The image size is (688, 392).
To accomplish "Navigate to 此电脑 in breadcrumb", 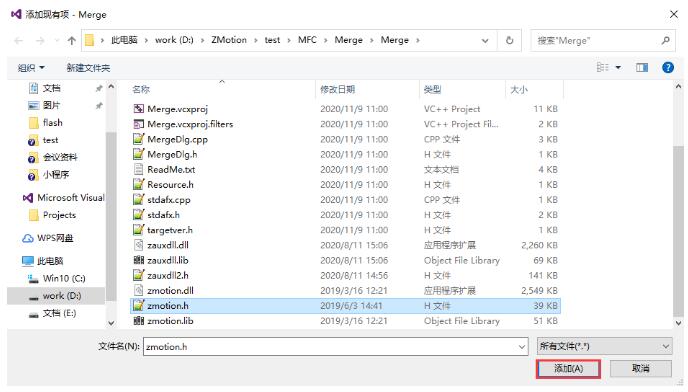I will 124,40.
